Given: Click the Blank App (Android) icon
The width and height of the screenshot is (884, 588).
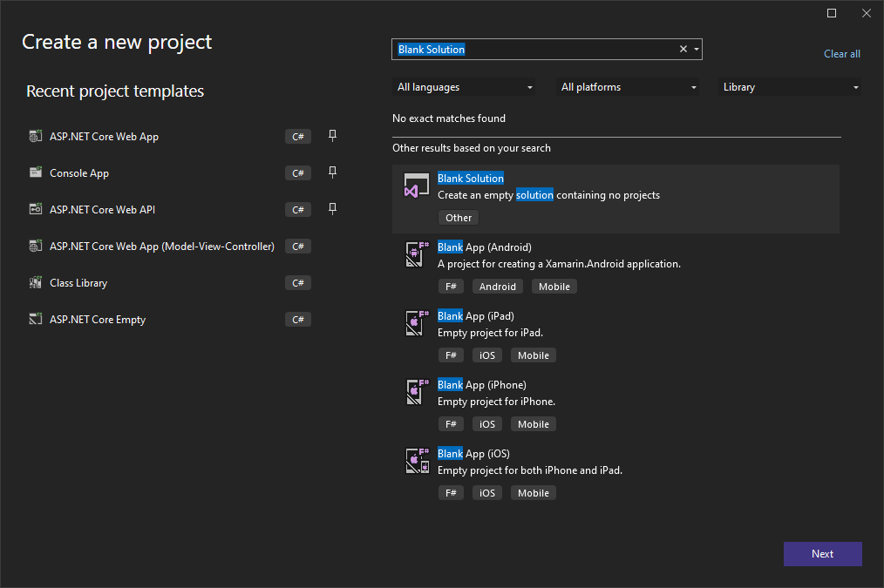Looking at the screenshot, I should click(418, 254).
